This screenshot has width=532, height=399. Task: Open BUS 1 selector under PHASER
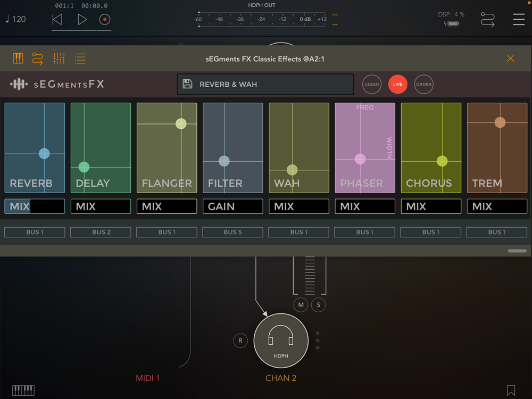[365, 232]
